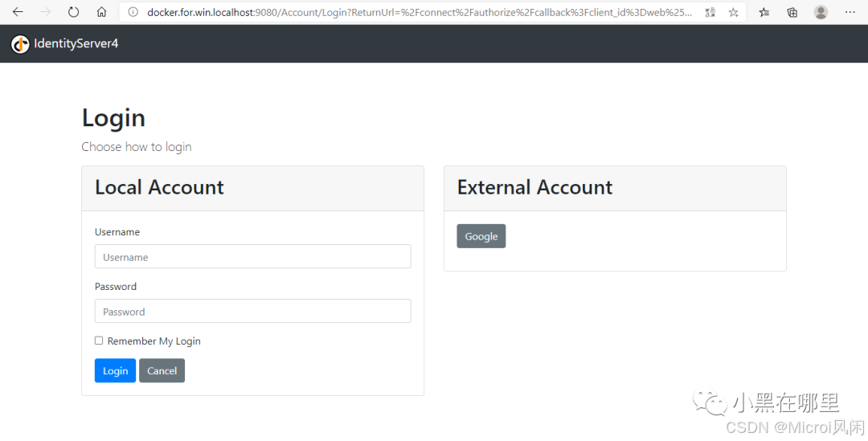Viewport: 868px width, 441px height.
Task: Submit with the blue Login button
Action: (115, 371)
